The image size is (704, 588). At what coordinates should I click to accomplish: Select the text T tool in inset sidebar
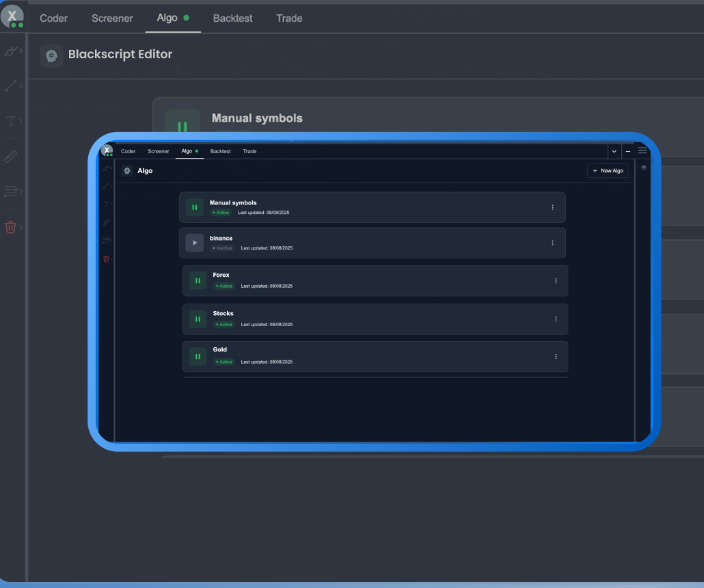click(106, 204)
